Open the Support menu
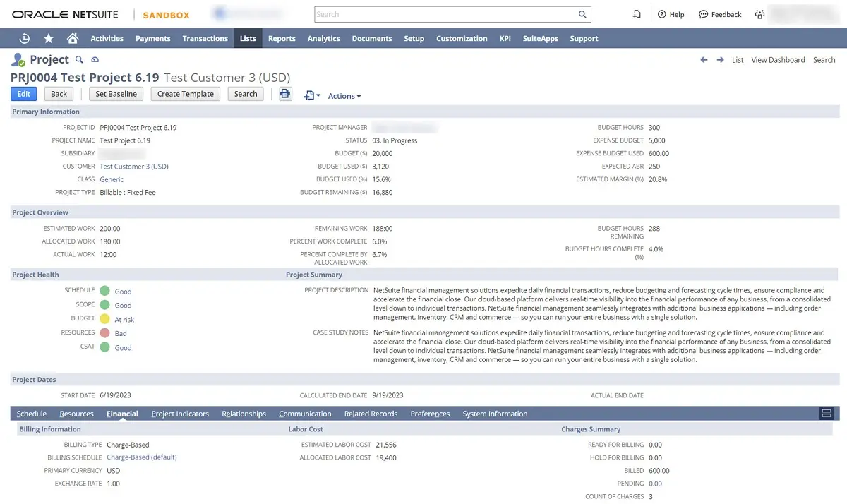Viewport: 847px width, 504px height. pyautogui.click(x=584, y=38)
